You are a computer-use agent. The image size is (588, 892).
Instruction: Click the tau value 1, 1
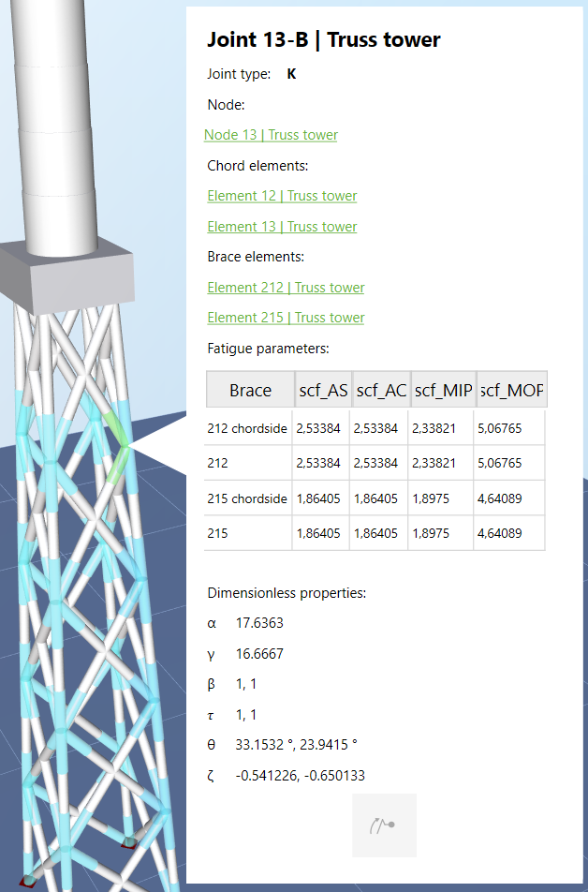[x=246, y=715]
